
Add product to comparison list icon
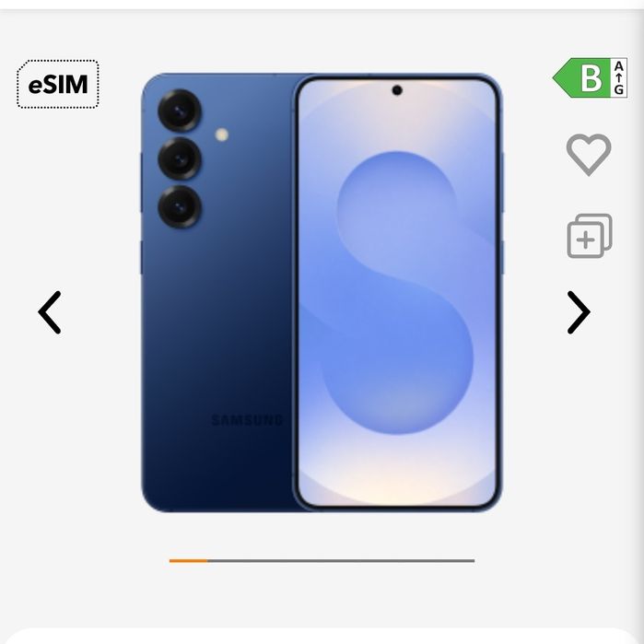(x=590, y=236)
